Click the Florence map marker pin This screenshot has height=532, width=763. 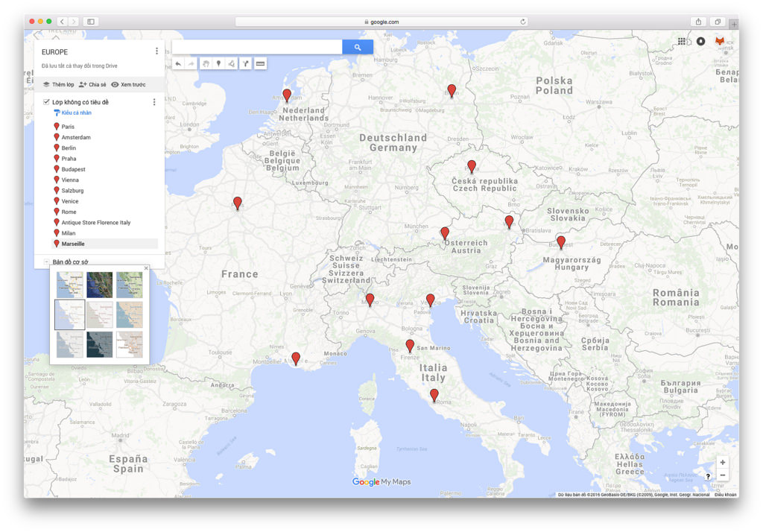point(410,346)
